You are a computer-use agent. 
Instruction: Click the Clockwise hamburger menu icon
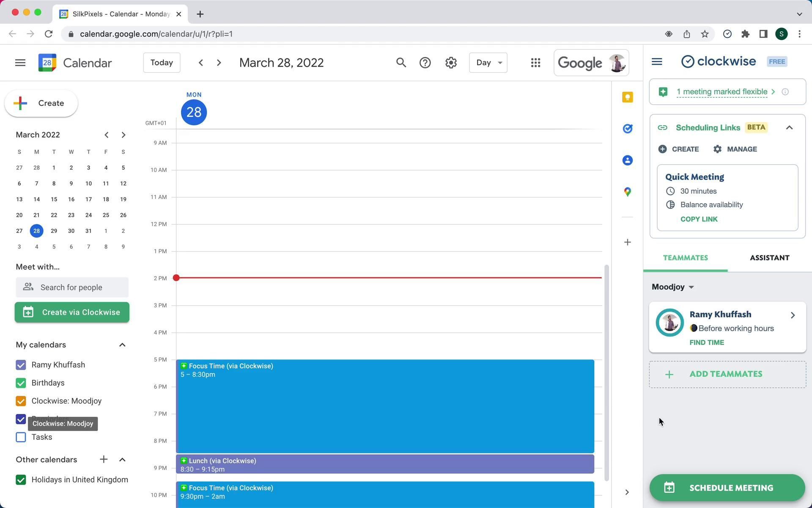(x=657, y=62)
